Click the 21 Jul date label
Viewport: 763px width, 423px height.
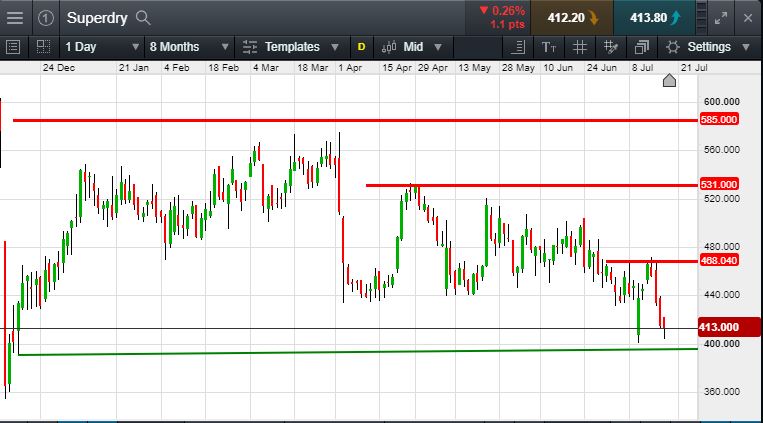pos(694,68)
